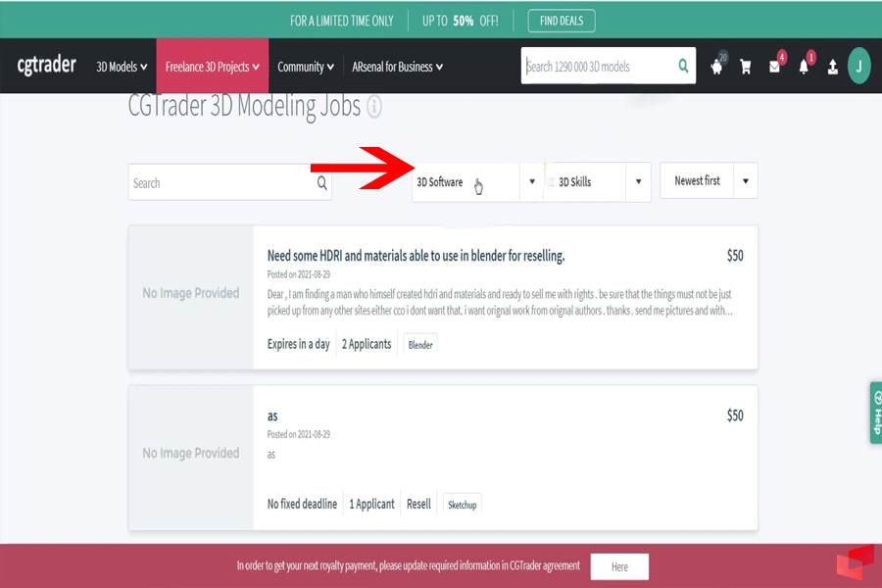This screenshot has width=882, height=588.
Task: Open the HDRI and materials job listing
Action: [416, 256]
